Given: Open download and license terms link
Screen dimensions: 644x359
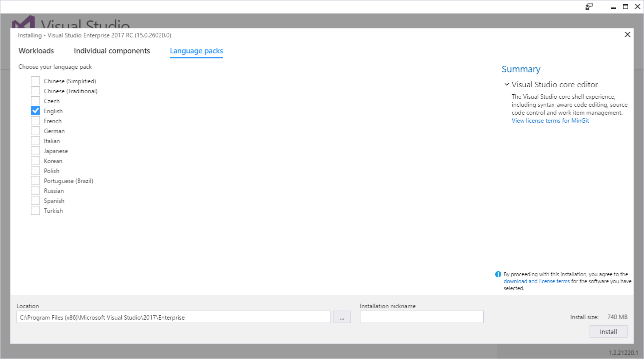Looking at the screenshot, I should [x=537, y=281].
